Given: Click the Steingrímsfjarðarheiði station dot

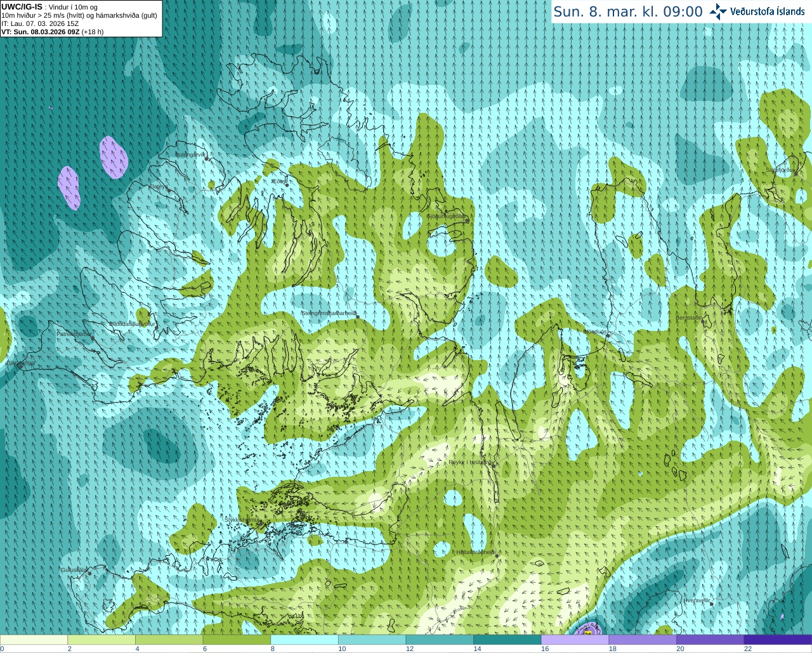Looking at the screenshot, I should pyautogui.click(x=358, y=317).
